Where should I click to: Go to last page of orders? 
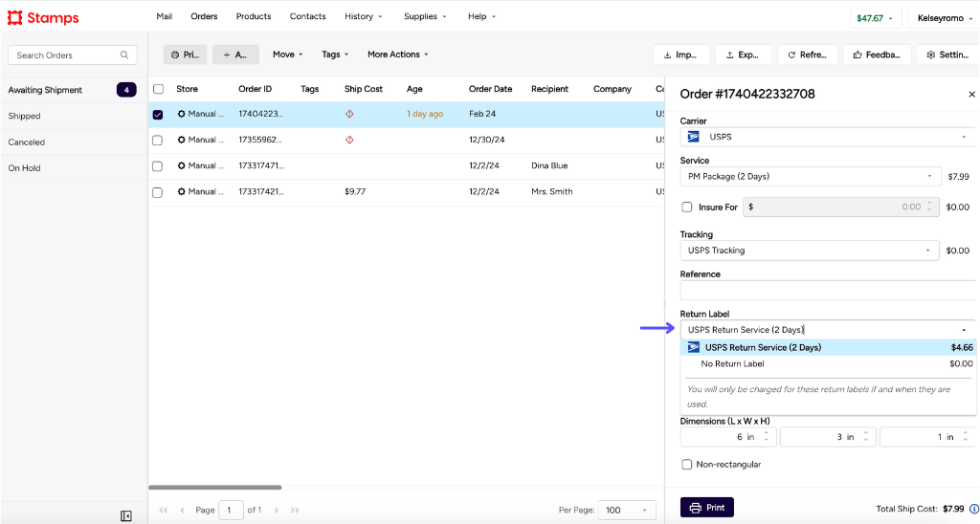coord(295,511)
